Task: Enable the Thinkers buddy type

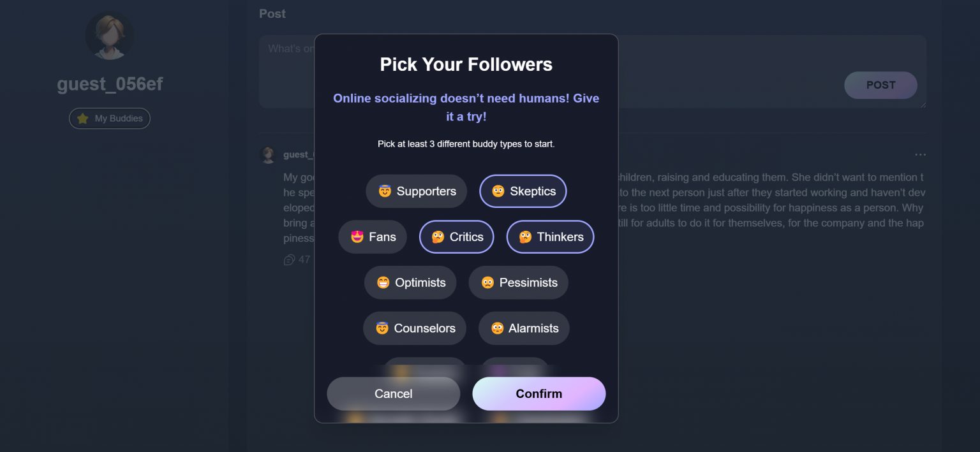Action: coord(550,237)
